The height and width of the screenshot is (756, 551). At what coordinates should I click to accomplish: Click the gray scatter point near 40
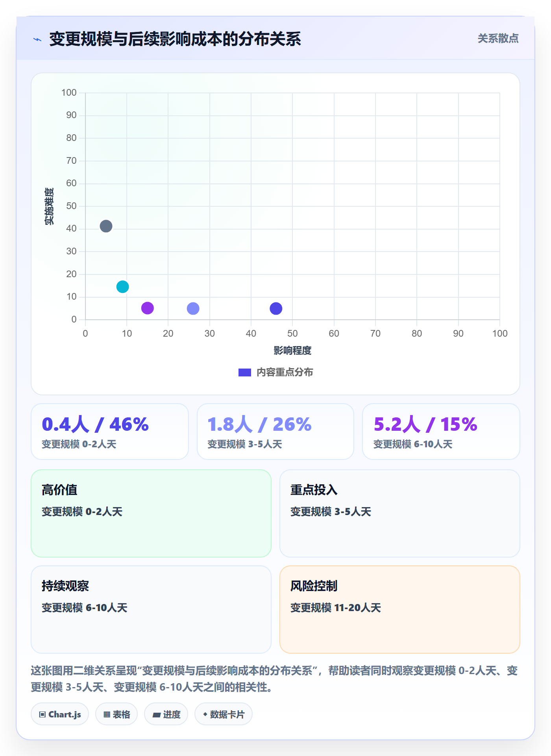[106, 226]
